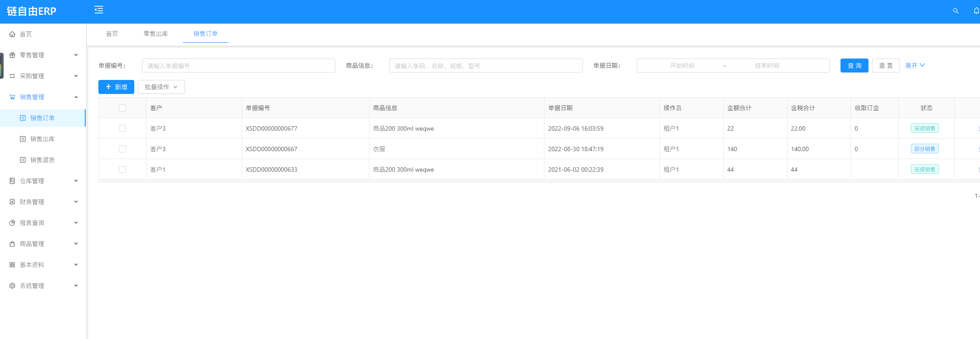The height and width of the screenshot is (339, 980).
Task: Open the search icon in header
Action: [956, 11]
